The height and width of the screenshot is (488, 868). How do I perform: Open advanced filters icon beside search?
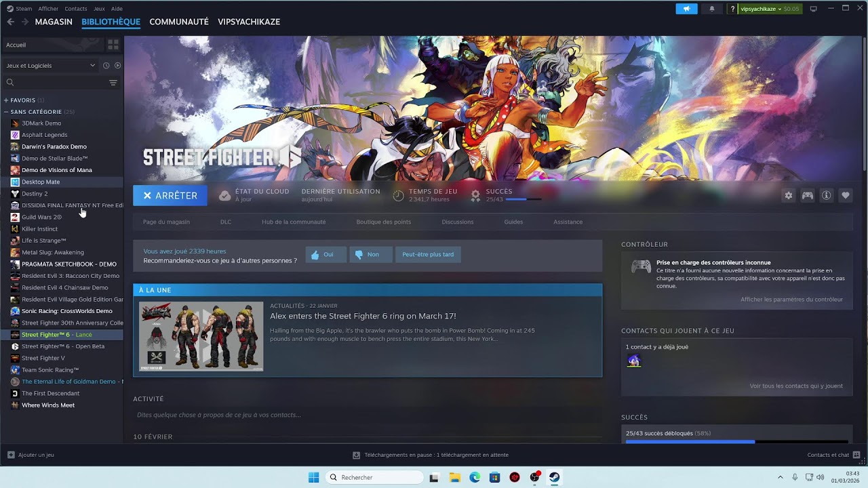tap(113, 83)
